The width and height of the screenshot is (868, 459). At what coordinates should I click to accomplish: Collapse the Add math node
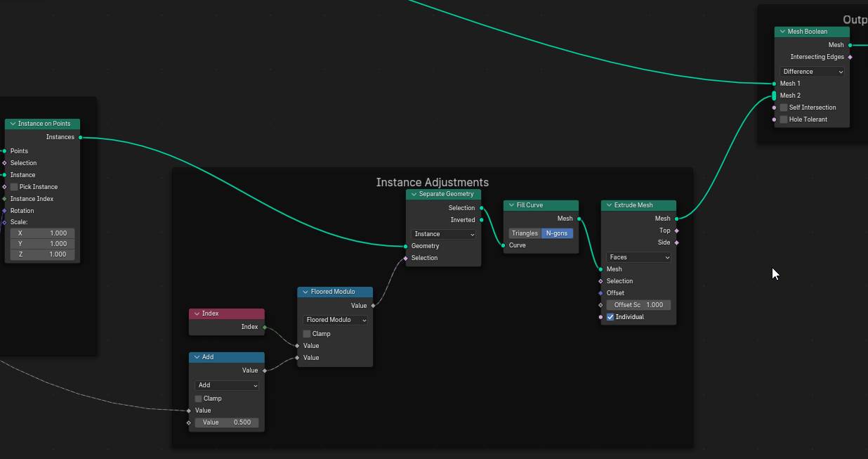click(197, 357)
